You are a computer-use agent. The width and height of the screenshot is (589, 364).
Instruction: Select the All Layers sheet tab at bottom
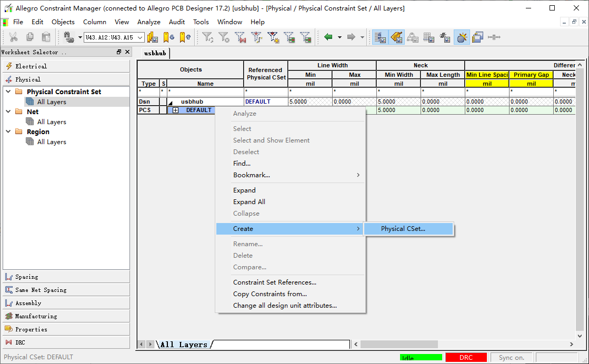point(184,345)
